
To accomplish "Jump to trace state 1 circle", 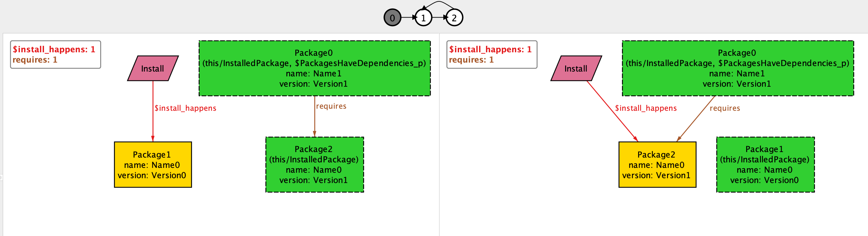I will (423, 18).
